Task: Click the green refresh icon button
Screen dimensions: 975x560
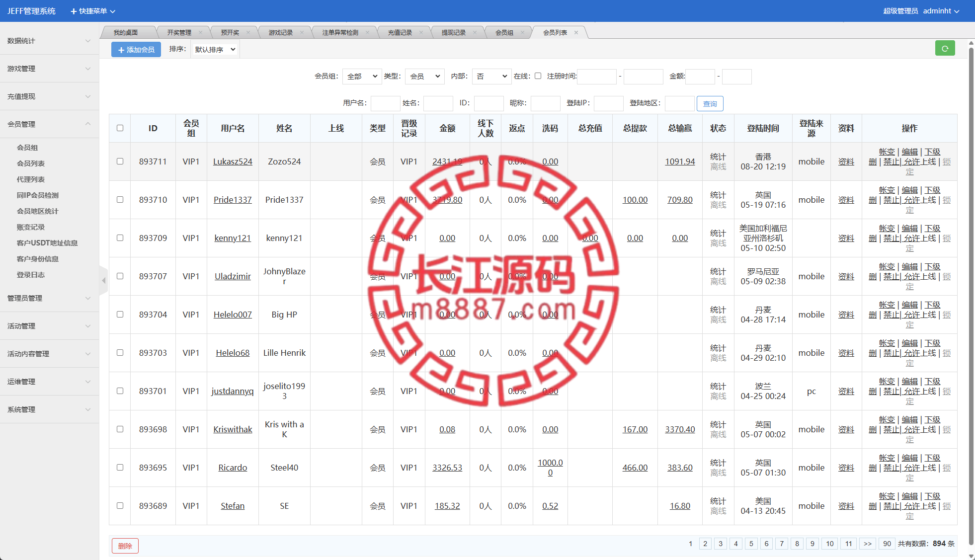Action: pyautogui.click(x=945, y=49)
